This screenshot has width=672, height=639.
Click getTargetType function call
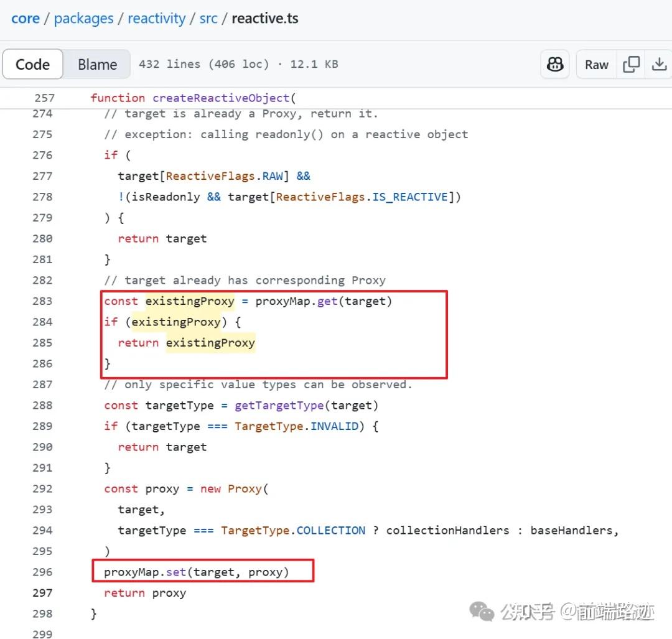pos(279,406)
